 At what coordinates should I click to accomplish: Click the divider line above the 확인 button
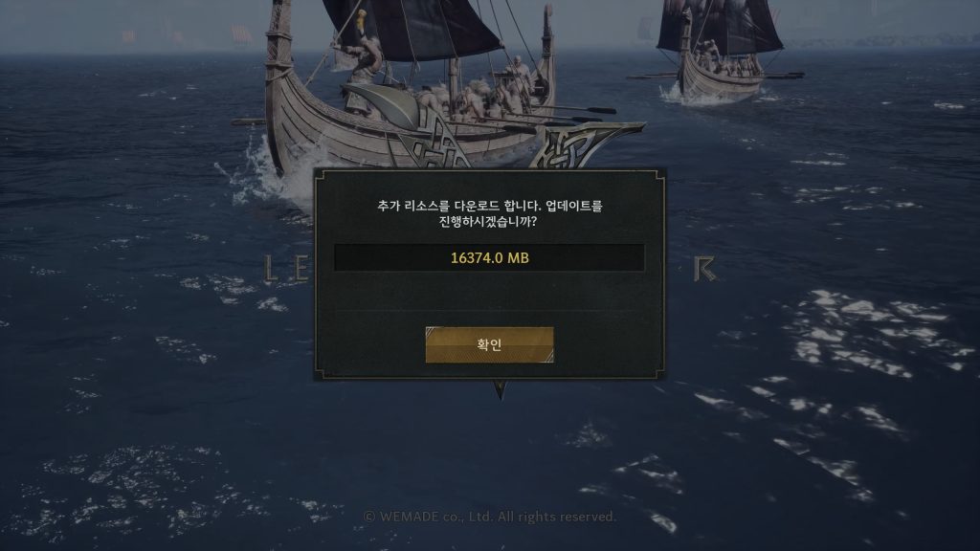[489, 310]
